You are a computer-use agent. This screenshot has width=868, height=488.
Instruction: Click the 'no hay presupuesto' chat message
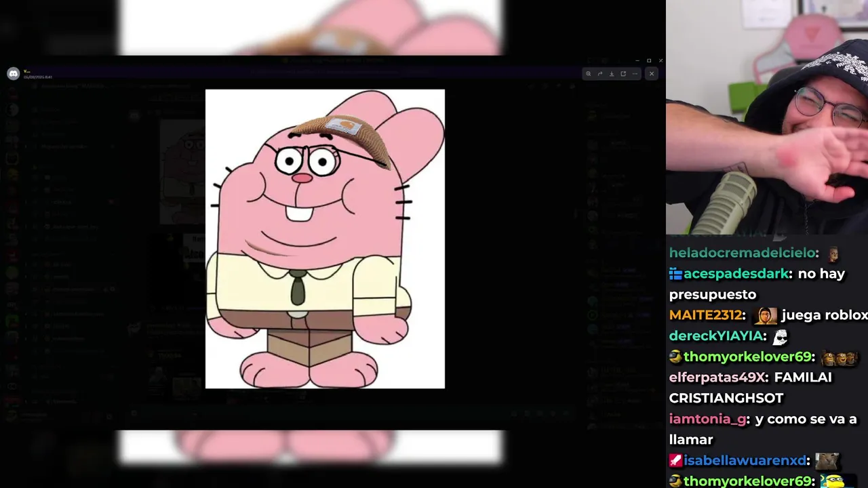(757, 284)
